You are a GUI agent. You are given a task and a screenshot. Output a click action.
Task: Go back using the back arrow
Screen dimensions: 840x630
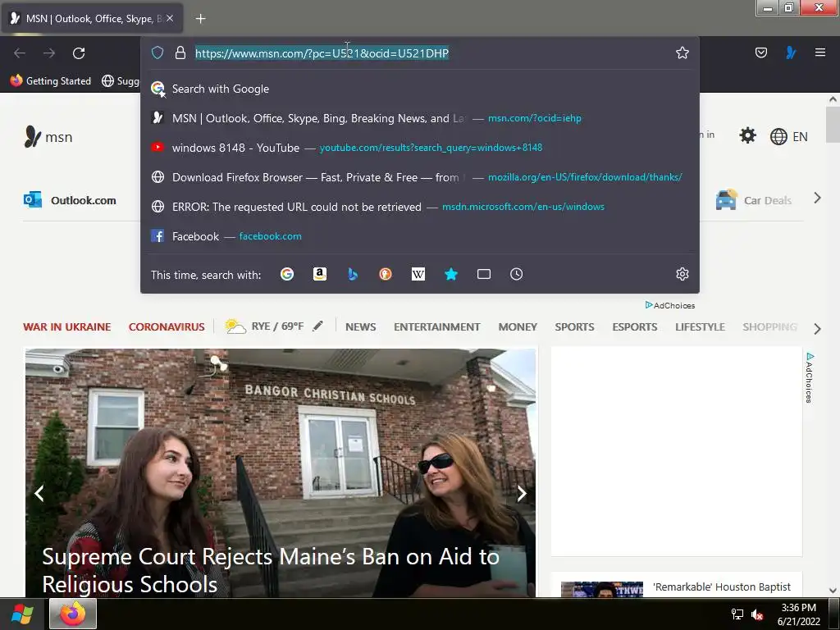(20, 53)
